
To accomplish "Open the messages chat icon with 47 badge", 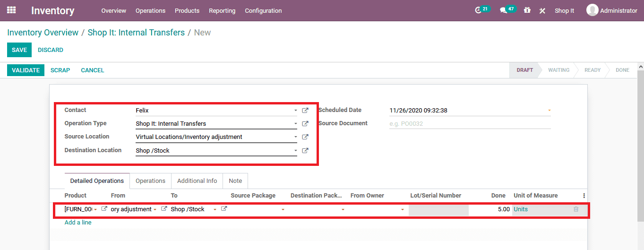I will click(x=503, y=10).
